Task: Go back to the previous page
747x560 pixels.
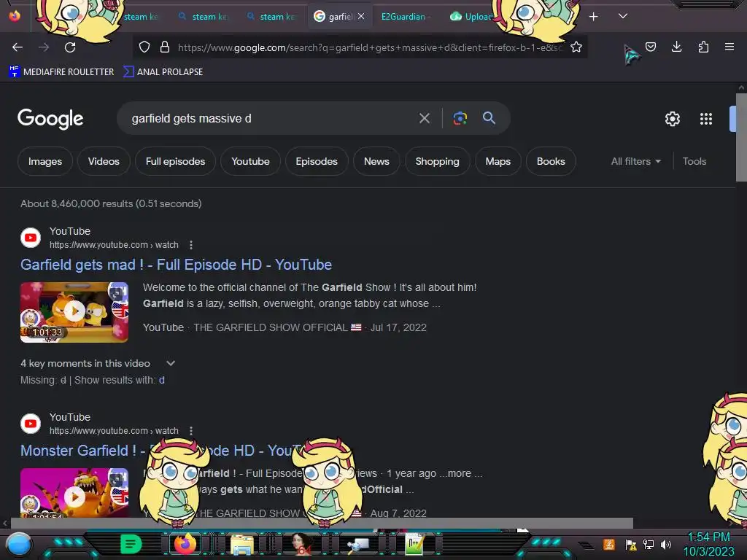Action: click(18, 47)
